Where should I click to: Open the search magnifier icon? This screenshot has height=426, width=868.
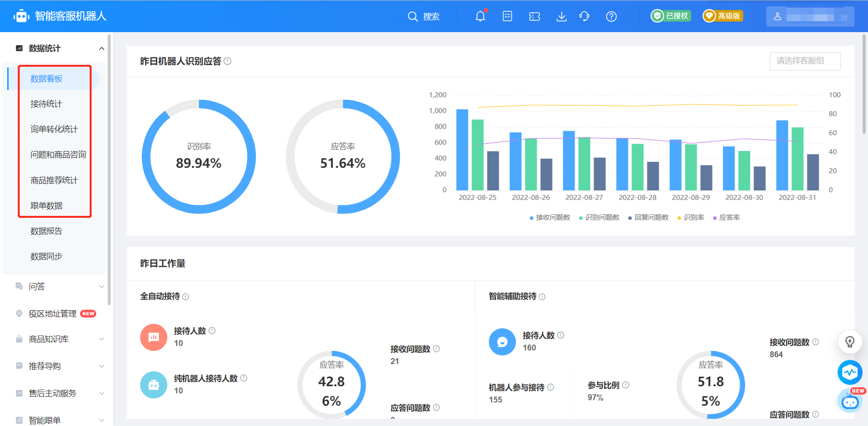point(412,17)
